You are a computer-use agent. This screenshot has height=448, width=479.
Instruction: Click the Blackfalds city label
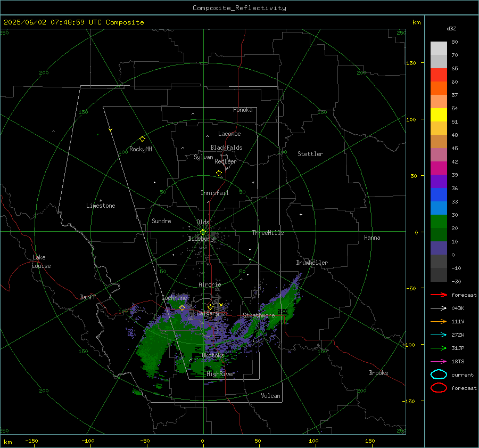tap(226, 148)
